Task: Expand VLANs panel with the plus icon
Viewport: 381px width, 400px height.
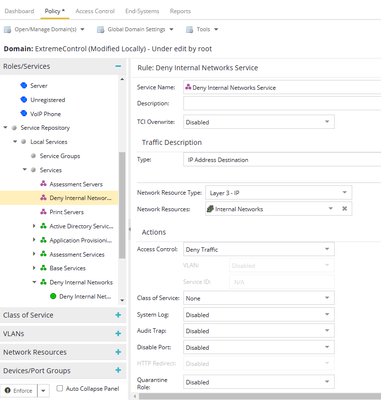Action: [x=118, y=333]
